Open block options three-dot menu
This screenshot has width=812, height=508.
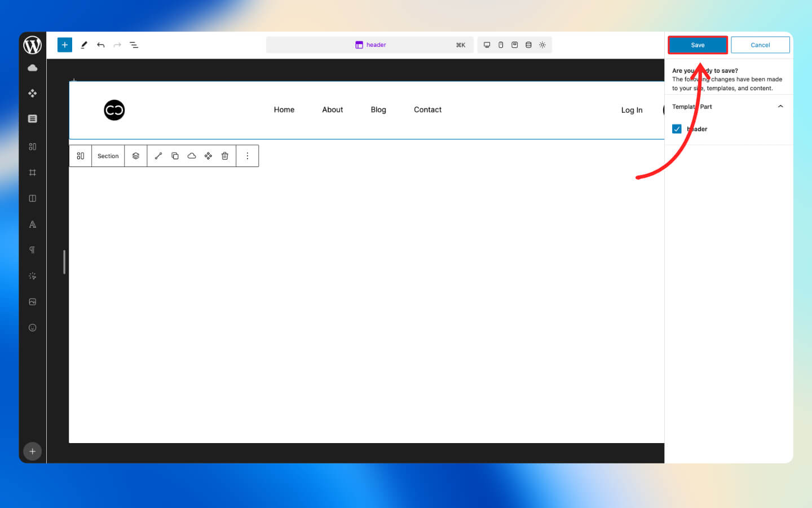pyautogui.click(x=247, y=156)
